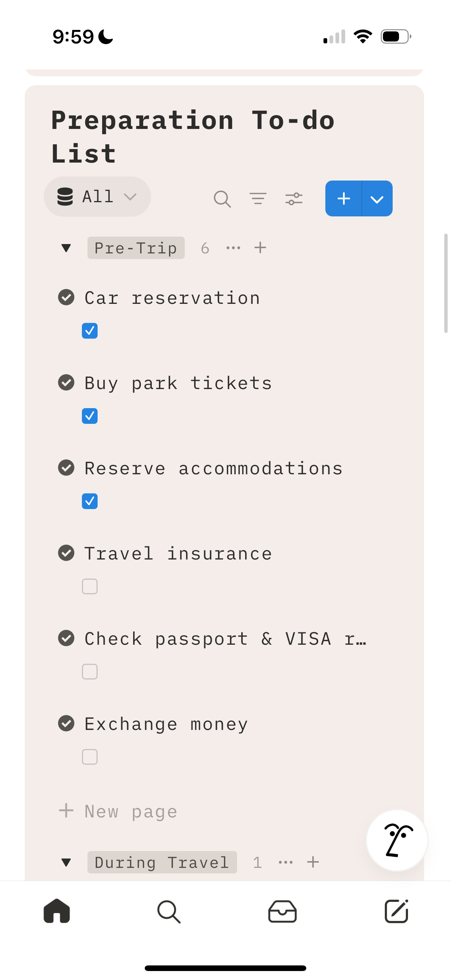Open Notion AI floating face button

396,840
